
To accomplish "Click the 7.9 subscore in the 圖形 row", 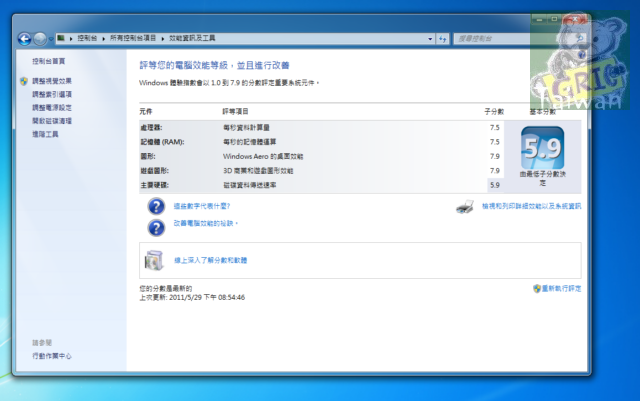I will click(x=495, y=156).
